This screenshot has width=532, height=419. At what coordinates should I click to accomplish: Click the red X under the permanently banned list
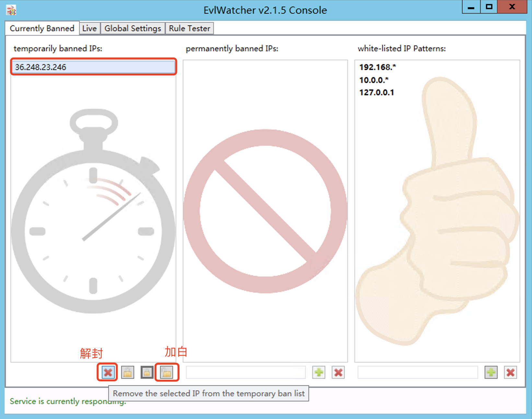point(338,372)
